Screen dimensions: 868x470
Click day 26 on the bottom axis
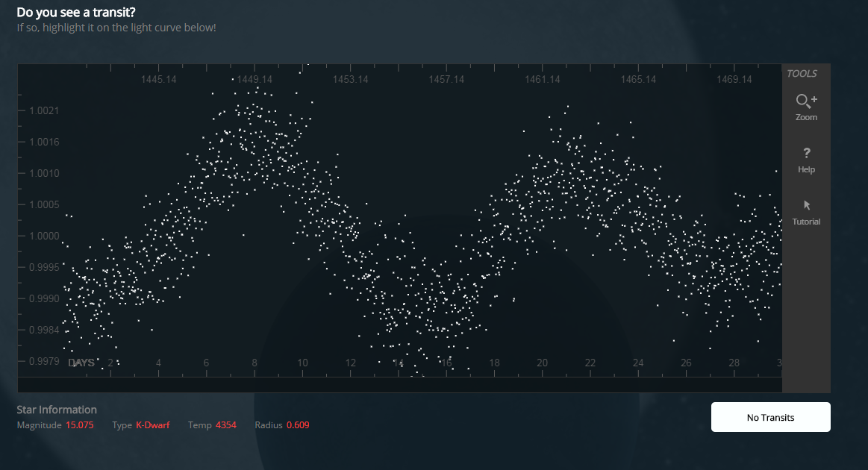point(686,363)
